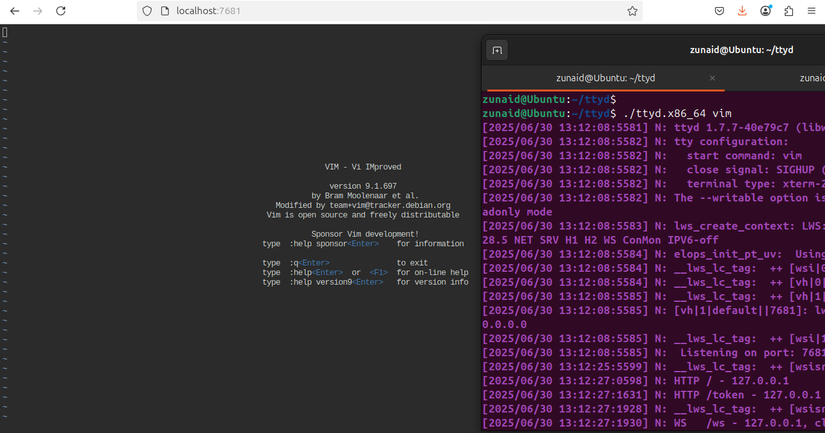Image resolution: width=825 pixels, height=433 pixels.
Task: Open the browser hamburger menu
Action: 811,11
